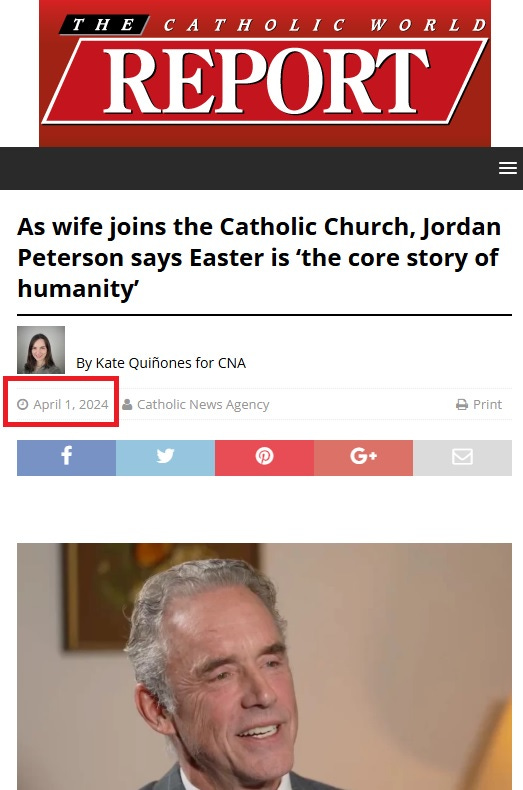Share the article on Facebook

pos(67,457)
